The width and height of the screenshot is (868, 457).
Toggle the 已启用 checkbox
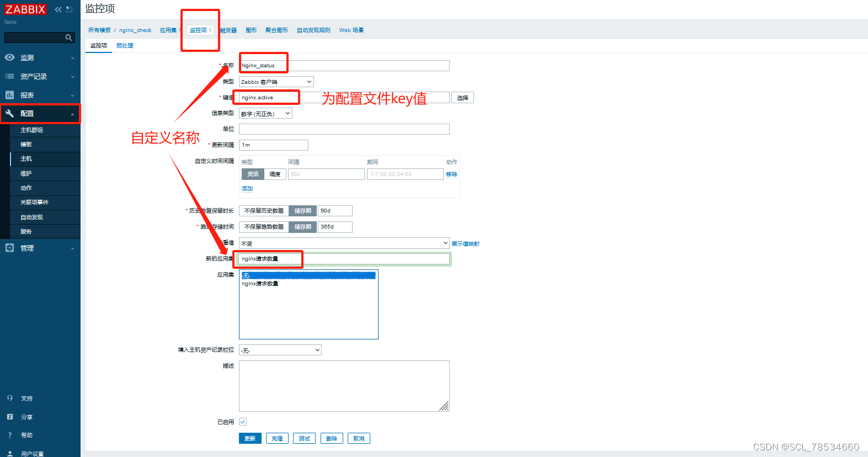(x=243, y=422)
